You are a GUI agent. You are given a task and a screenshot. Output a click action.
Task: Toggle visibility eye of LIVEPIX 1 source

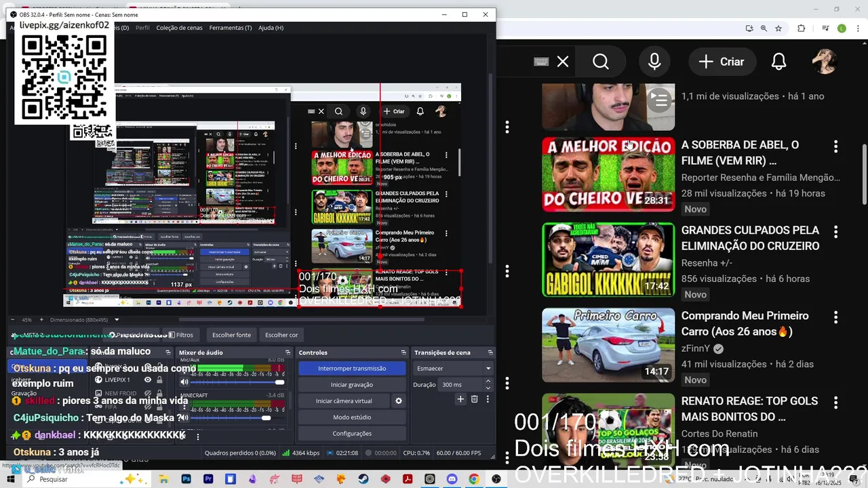click(x=147, y=380)
